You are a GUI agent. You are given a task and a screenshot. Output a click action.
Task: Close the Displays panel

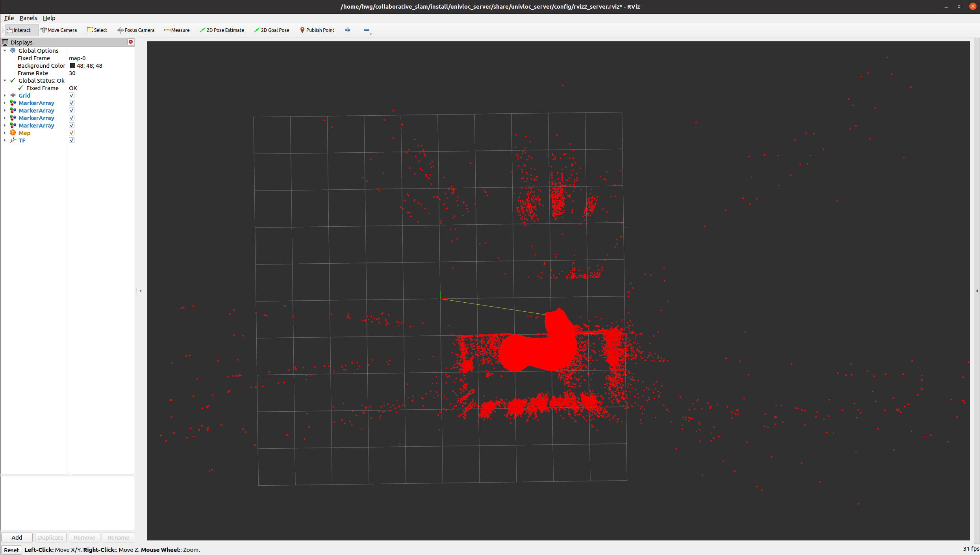130,42
